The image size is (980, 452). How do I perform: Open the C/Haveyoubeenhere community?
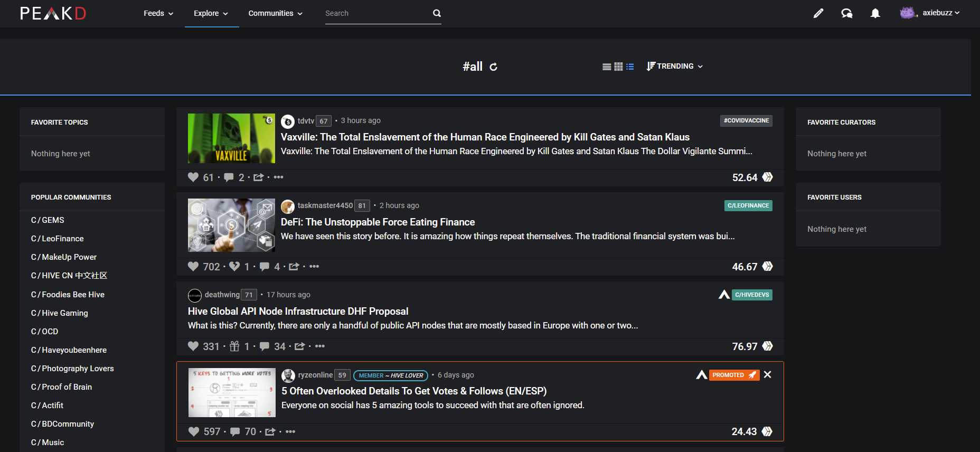coord(69,350)
